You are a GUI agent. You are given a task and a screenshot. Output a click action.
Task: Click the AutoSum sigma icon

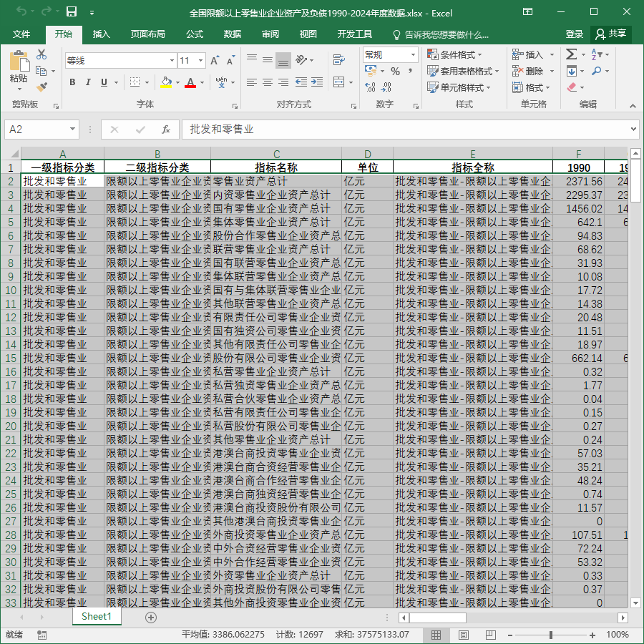pos(571,54)
